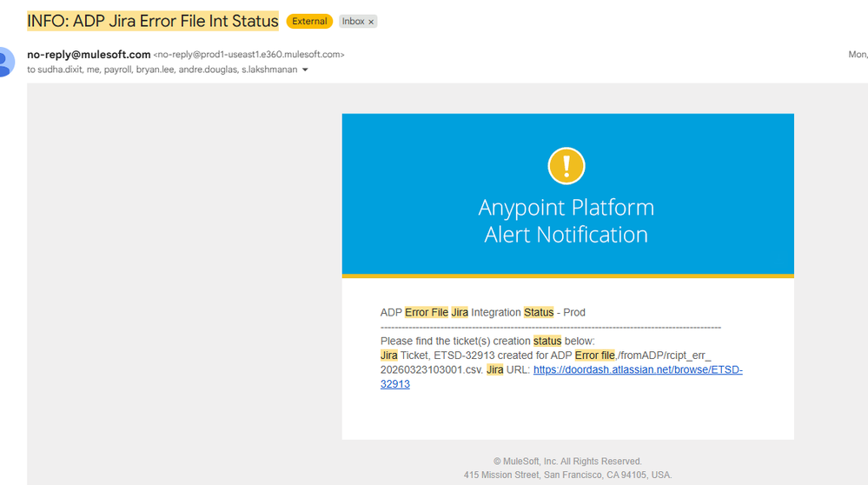The height and width of the screenshot is (485, 868).
Task: Click 'Please find the ticket(s) creation status below' text
Action: click(487, 341)
